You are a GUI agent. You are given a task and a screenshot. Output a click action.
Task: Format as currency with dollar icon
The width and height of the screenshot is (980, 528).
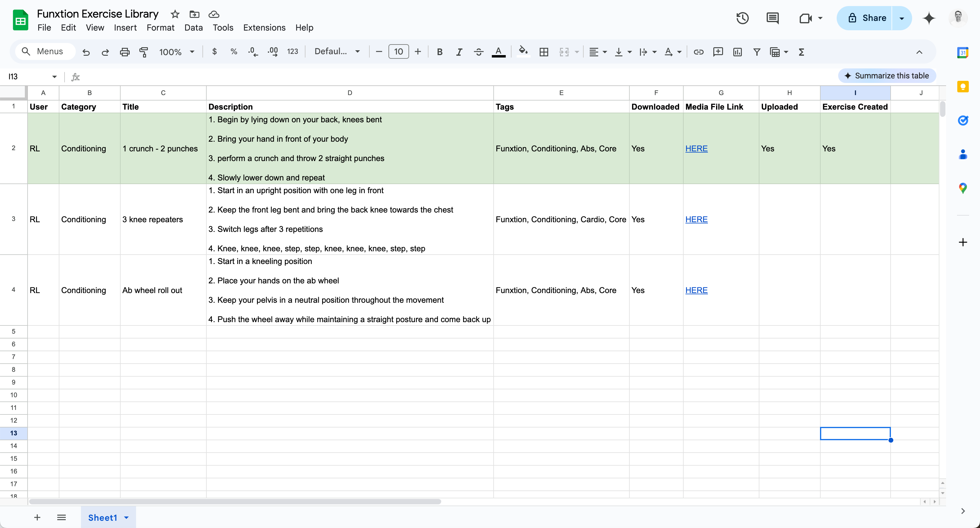215,52
